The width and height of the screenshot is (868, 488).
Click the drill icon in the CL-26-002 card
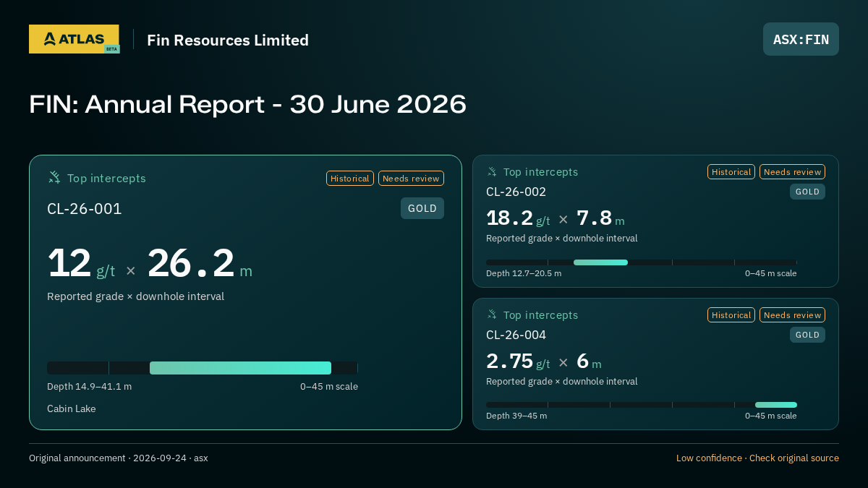coord(492,172)
